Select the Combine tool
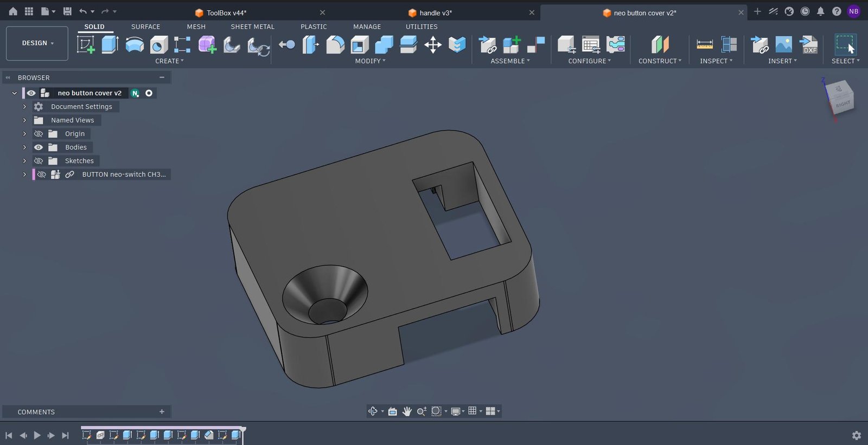 [384, 44]
